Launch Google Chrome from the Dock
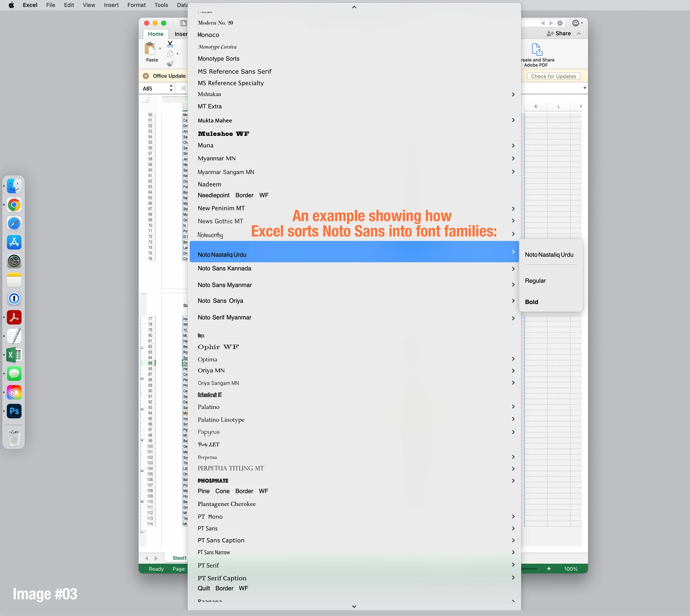 (14, 205)
